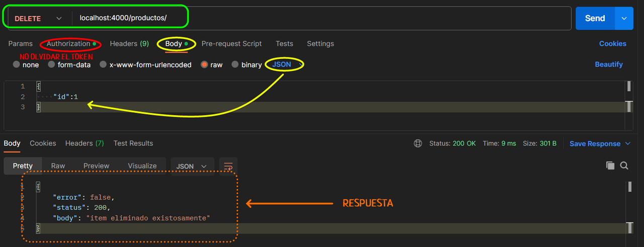The image size is (644, 247).
Task: Expand the Save Response dropdown
Action: (627, 143)
